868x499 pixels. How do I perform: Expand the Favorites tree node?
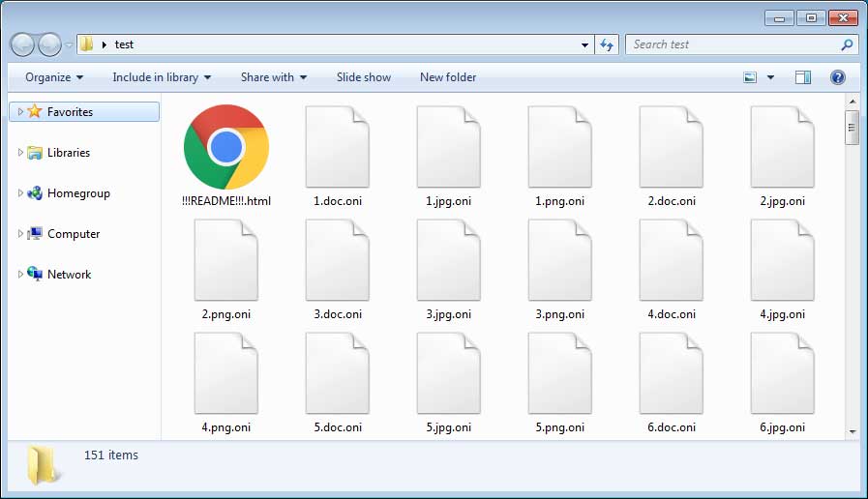coord(20,112)
